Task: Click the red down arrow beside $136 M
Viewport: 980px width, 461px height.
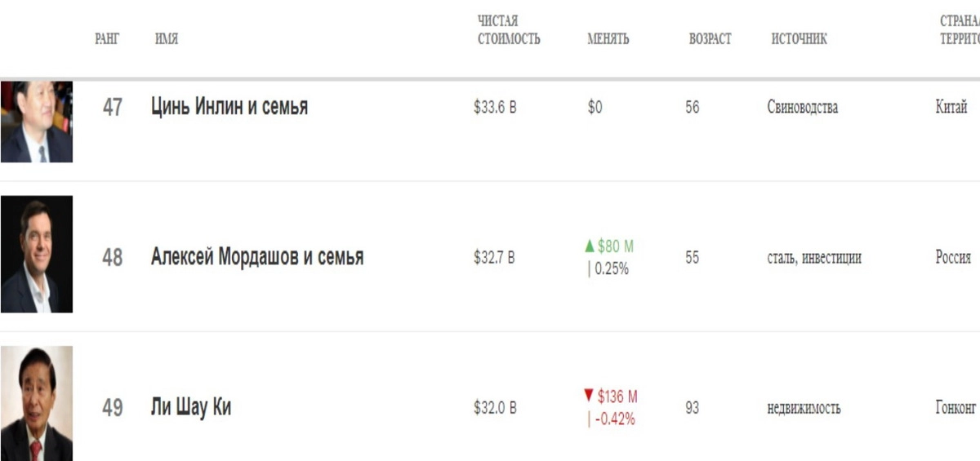Action: click(588, 396)
